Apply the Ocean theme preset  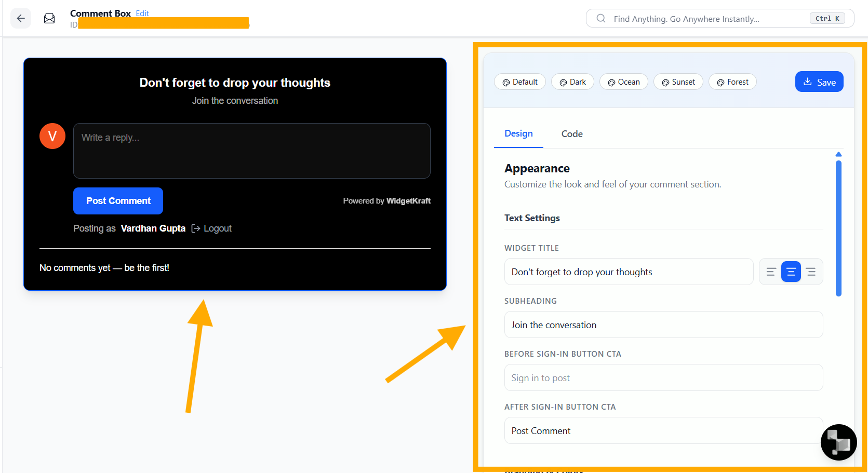point(623,82)
